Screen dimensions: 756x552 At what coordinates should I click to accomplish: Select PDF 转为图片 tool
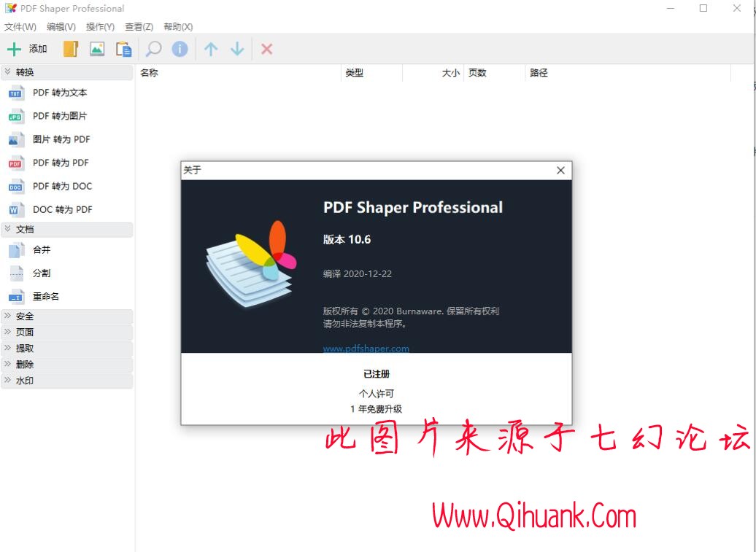(x=60, y=116)
